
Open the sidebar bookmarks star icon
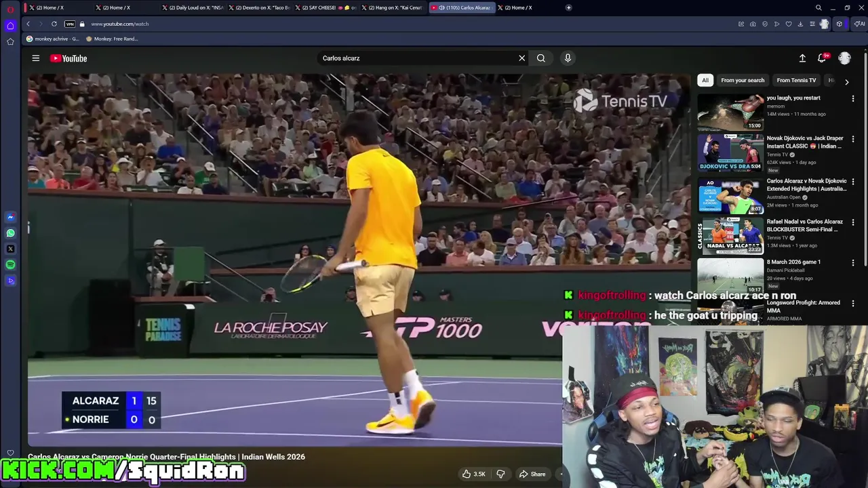coord(10,41)
